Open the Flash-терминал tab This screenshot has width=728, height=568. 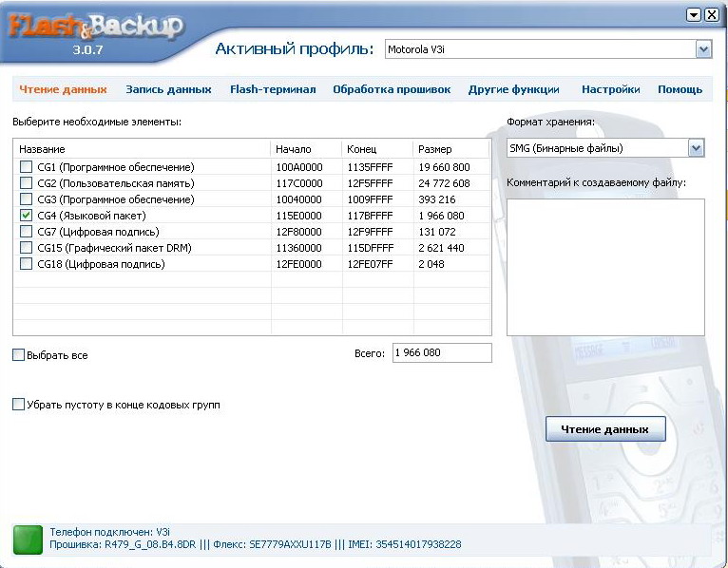[x=273, y=89]
